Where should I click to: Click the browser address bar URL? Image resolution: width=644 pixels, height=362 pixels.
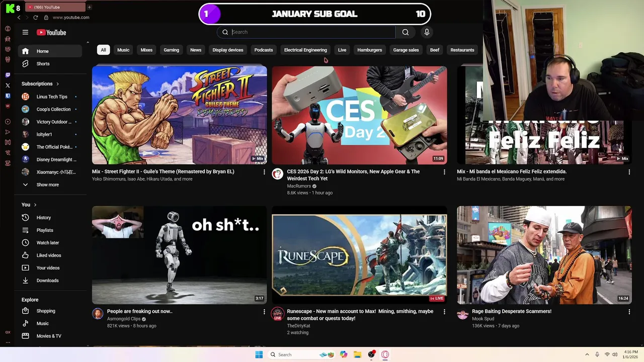click(x=71, y=17)
